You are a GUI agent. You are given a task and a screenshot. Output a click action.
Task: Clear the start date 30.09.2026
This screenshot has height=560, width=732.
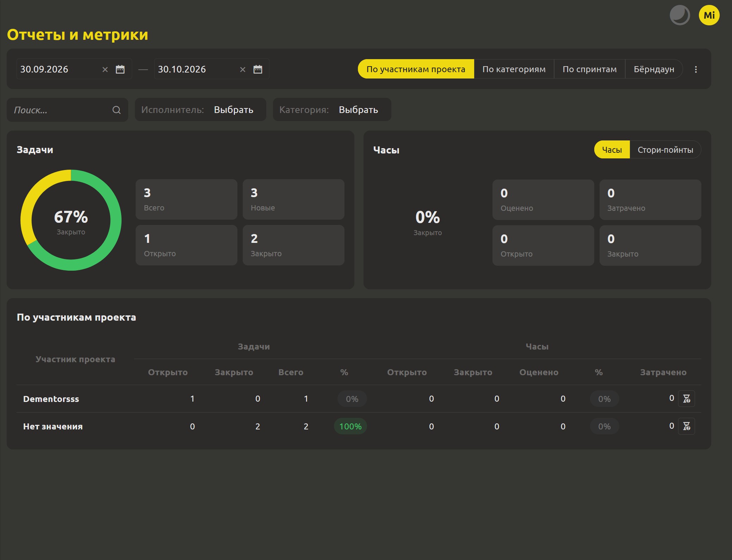tap(105, 69)
